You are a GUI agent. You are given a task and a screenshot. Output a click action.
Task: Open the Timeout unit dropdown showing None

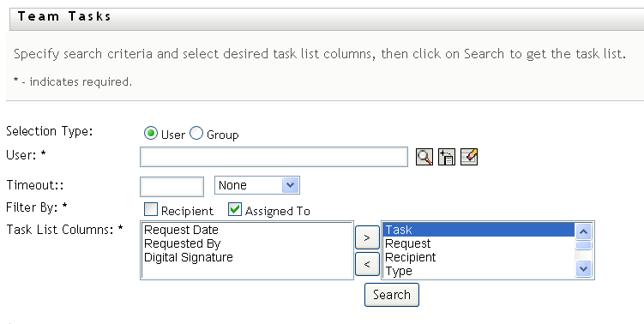[x=257, y=185]
